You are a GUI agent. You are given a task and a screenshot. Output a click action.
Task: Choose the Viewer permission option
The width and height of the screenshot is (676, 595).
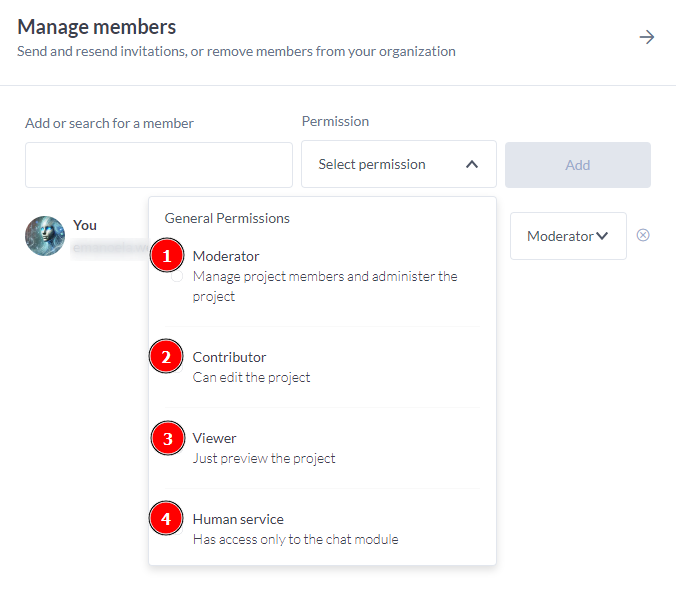pyautogui.click(x=322, y=448)
